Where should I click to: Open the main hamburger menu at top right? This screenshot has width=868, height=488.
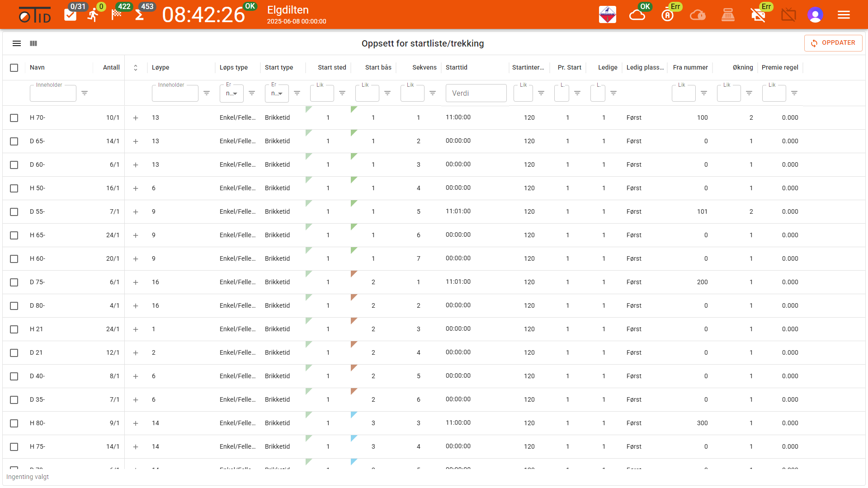pyautogui.click(x=844, y=15)
